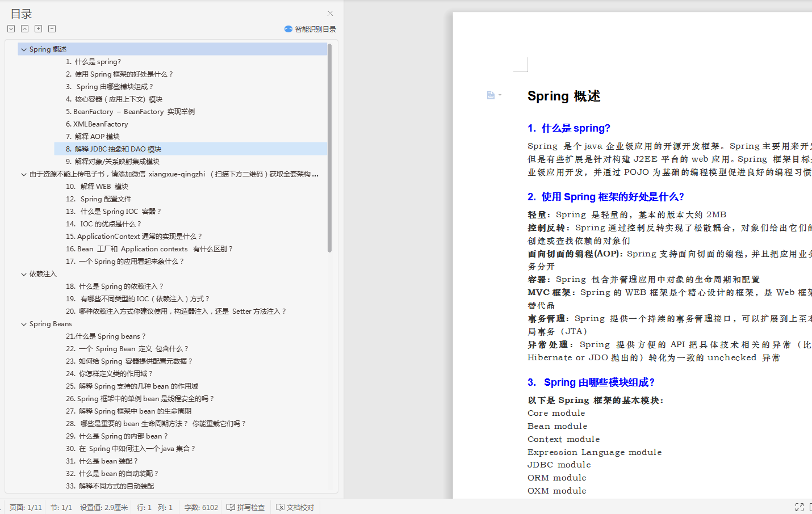
Task: Go to 26. 单例 bean 是线程安全的吗
Action: point(140,399)
